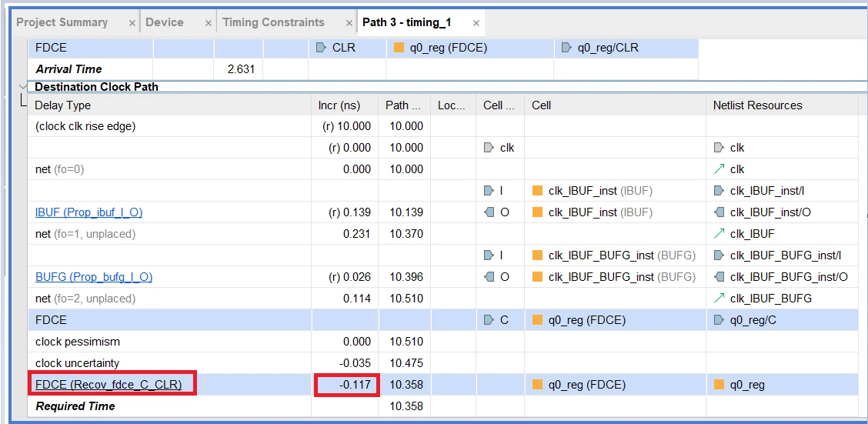This screenshot has height=424, width=868.
Task: Click the Loc... column header
Action: click(x=452, y=105)
